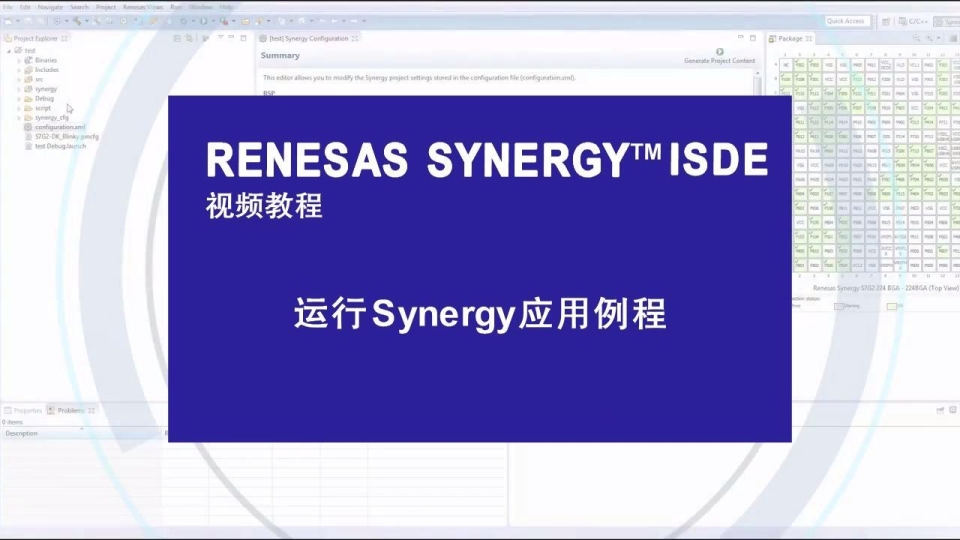Viewport: 960px width, 540px height.
Task: Collapse the test project node
Action: [x=9, y=51]
